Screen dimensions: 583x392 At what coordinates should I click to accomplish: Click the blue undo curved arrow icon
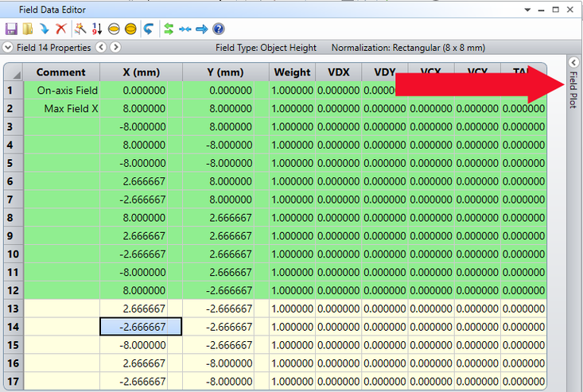coord(148,29)
